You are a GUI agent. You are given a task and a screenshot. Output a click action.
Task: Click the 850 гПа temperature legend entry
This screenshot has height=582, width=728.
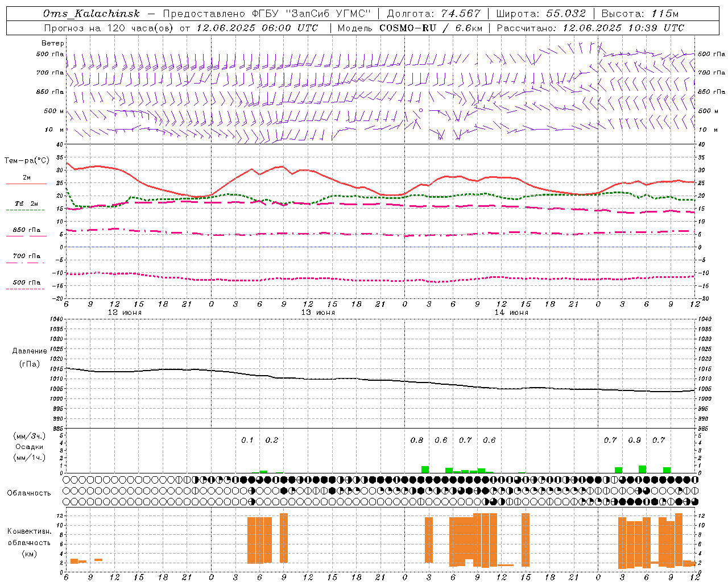pyautogui.click(x=26, y=230)
